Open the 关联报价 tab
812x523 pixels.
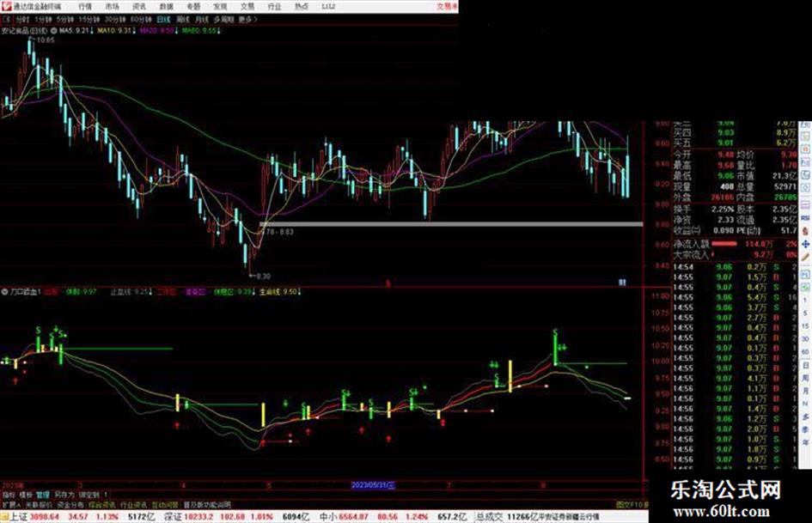tap(39, 504)
